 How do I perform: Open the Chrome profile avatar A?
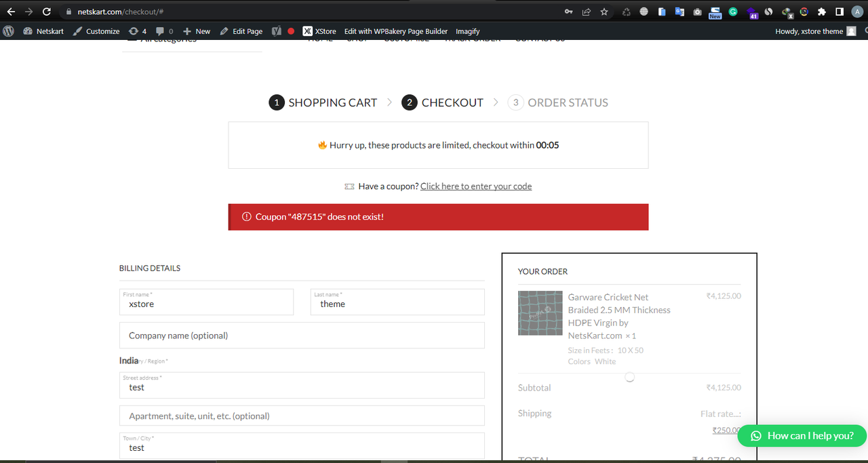[857, 12]
